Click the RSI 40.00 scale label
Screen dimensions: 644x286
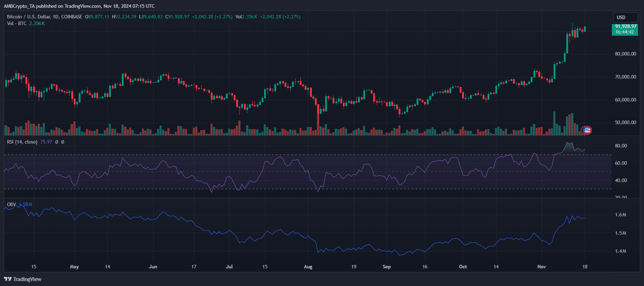coord(621,180)
